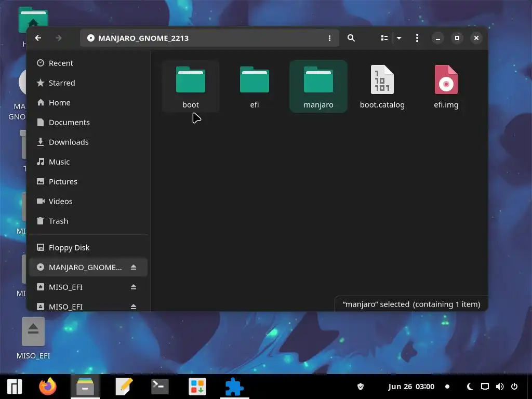
Task: Open first MISO_EFI volume in sidebar
Action: 88,287
